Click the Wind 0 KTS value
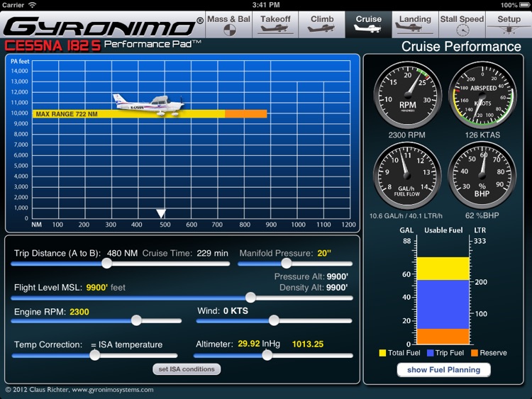 click(235, 311)
